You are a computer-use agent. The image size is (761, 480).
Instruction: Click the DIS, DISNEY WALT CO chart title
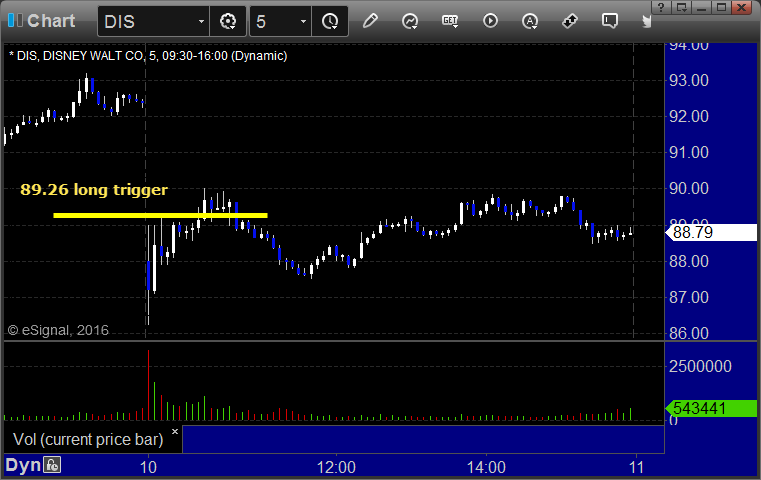click(148, 56)
